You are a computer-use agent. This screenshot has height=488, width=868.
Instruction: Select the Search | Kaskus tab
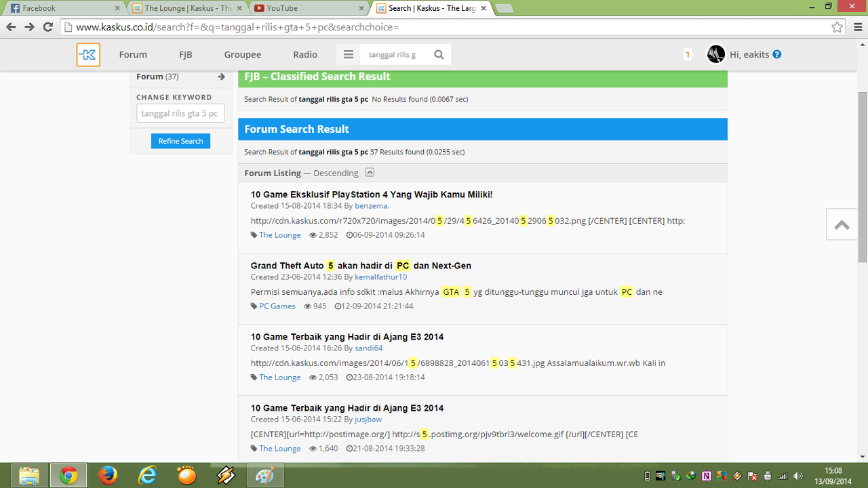pyautogui.click(x=431, y=8)
